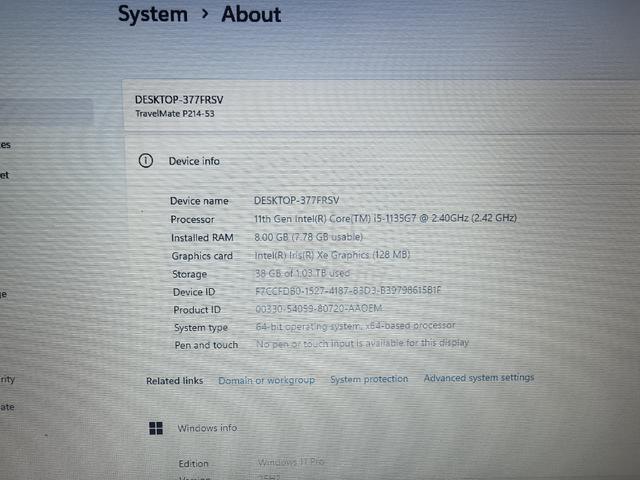Click the Device name label
The width and height of the screenshot is (640, 480).
pyautogui.click(x=199, y=201)
